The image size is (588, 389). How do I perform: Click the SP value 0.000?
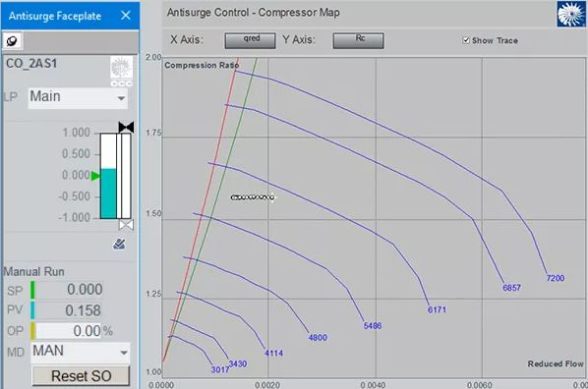click(x=85, y=290)
